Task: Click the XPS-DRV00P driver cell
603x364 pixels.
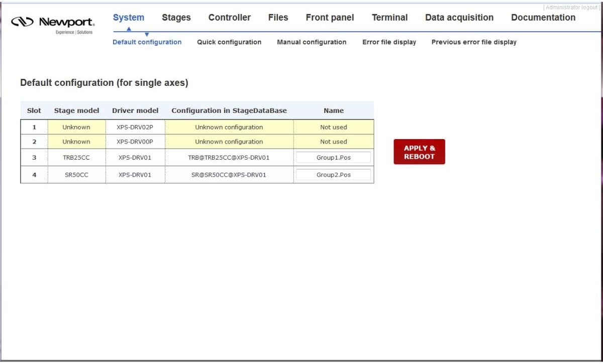Action: (135, 142)
